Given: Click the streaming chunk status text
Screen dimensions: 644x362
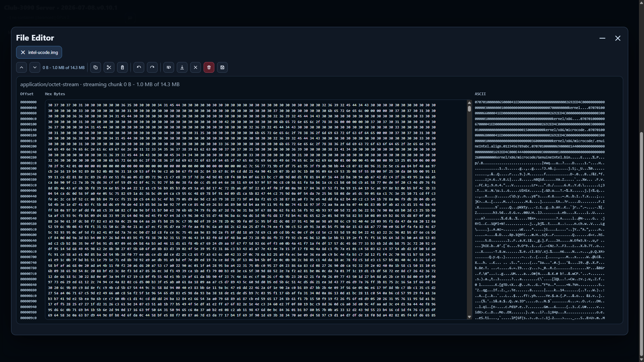Looking at the screenshot, I should 100,84.
